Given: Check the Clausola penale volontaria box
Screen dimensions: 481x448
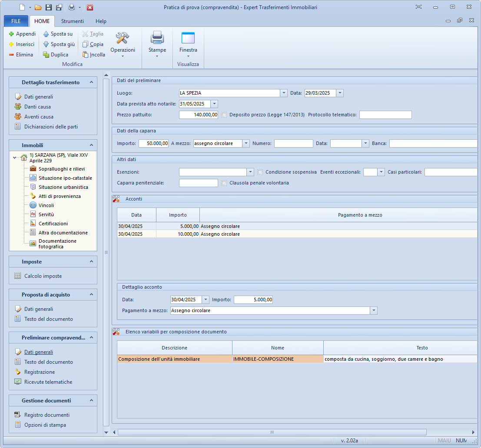Looking at the screenshot, I should click(224, 183).
